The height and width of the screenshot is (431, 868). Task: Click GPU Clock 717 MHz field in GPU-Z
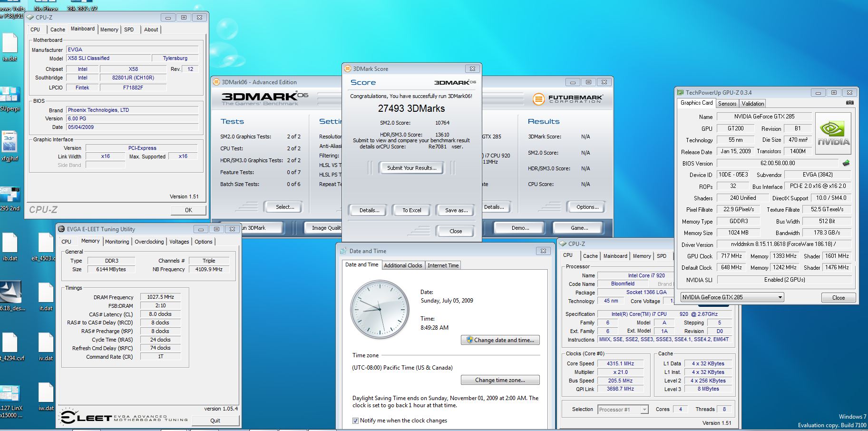pos(731,256)
